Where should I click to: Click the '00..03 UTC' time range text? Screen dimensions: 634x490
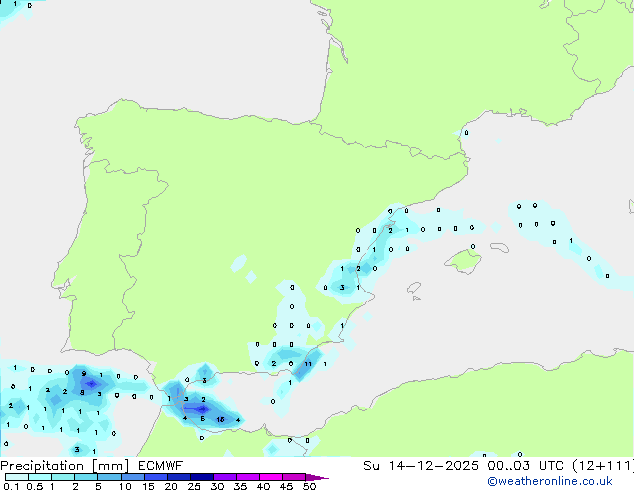coord(525,466)
